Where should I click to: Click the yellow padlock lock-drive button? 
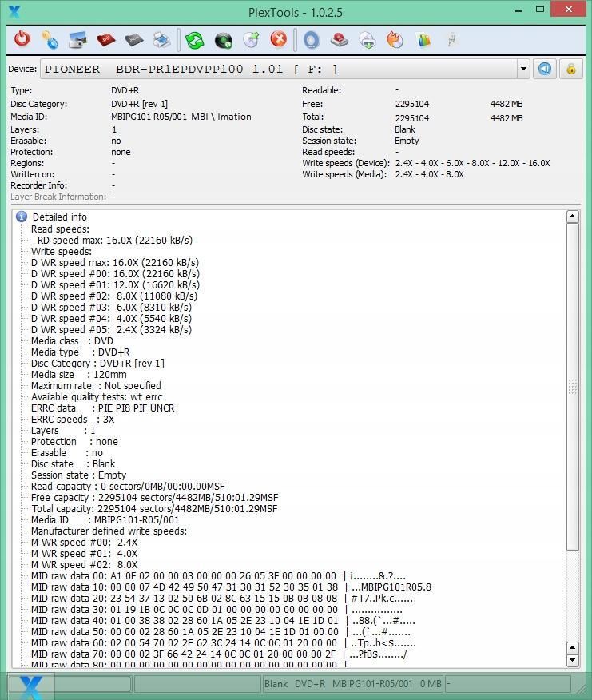(x=571, y=69)
